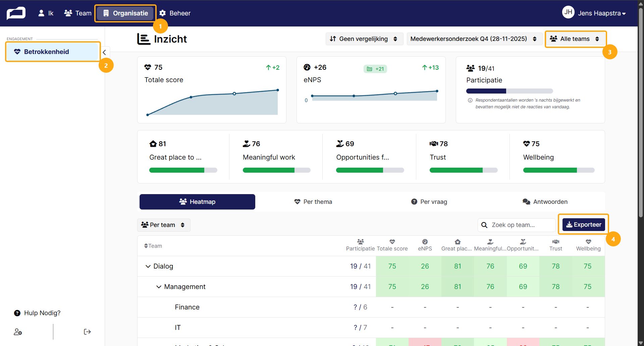Open the Geen vergelijking dropdown

[364, 39]
